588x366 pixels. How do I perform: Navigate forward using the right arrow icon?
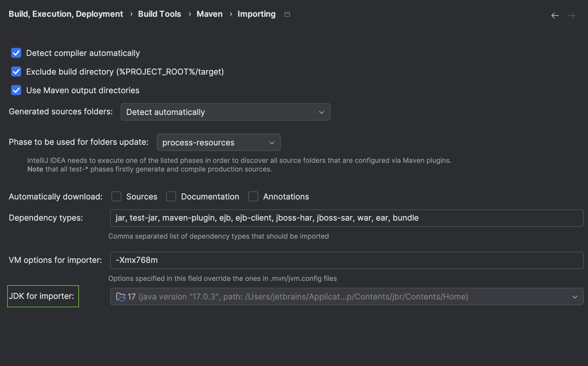(571, 15)
